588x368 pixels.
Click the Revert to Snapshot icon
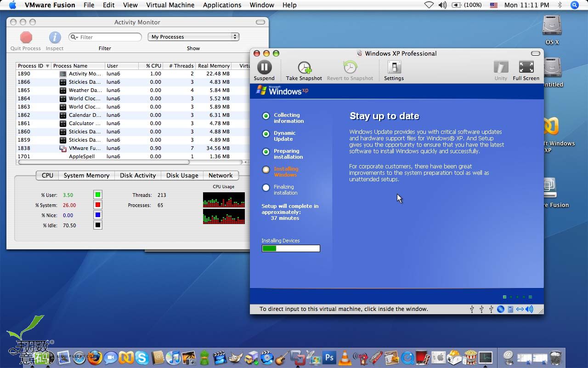[x=350, y=67]
